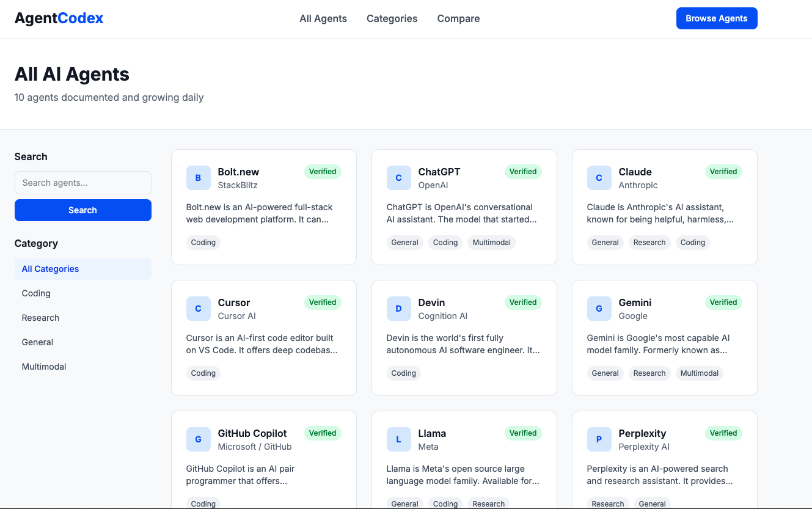This screenshot has height=509, width=812.
Task: Click General tag on ChatGPT card
Action: click(405, 243)
